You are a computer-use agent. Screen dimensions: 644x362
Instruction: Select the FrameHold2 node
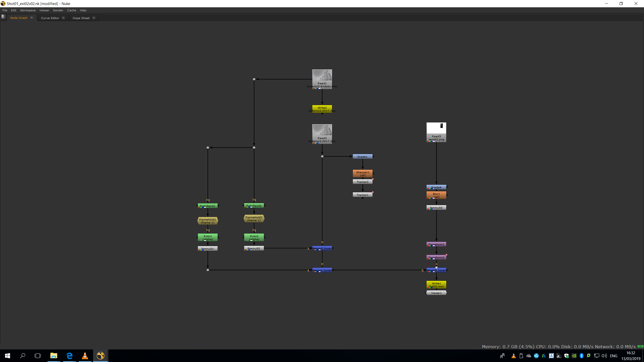[254, 218]
